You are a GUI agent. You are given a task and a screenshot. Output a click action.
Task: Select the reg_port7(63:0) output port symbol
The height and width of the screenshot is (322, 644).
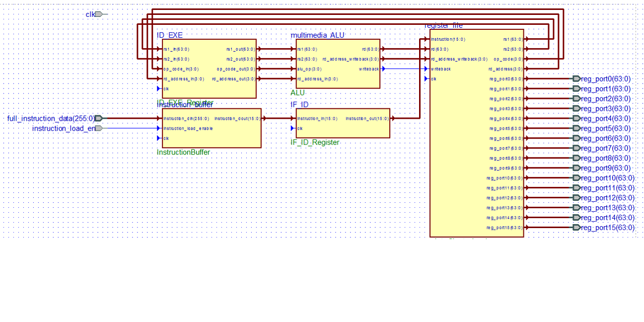576,148
